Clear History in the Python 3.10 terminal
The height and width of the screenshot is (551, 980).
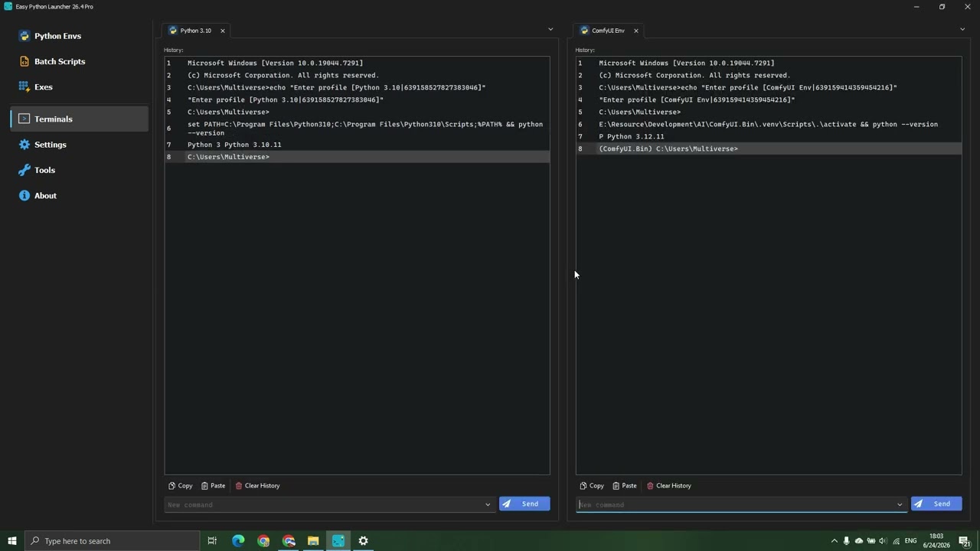257,486
